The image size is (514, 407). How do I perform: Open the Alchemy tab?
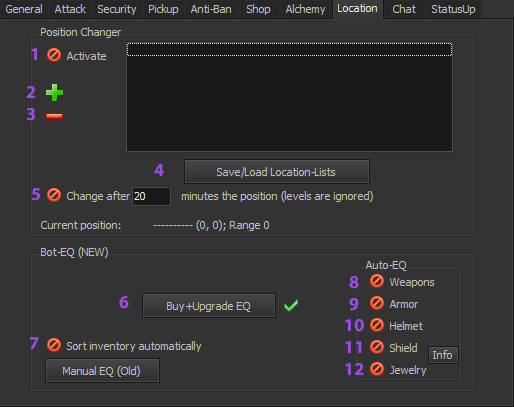point(305,9)
